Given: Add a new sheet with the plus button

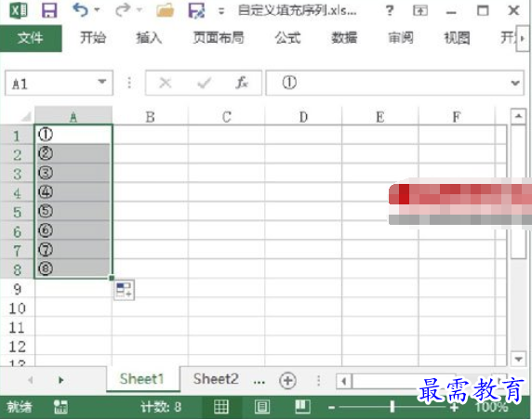Looking at the screenshot, I should click(x=287, y=380).
